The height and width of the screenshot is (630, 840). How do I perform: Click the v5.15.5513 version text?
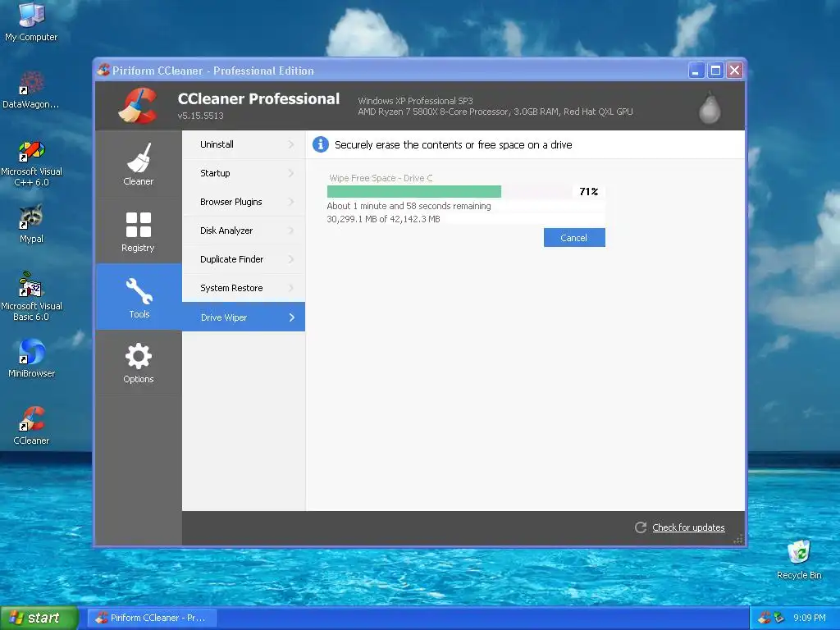(200, 116)
